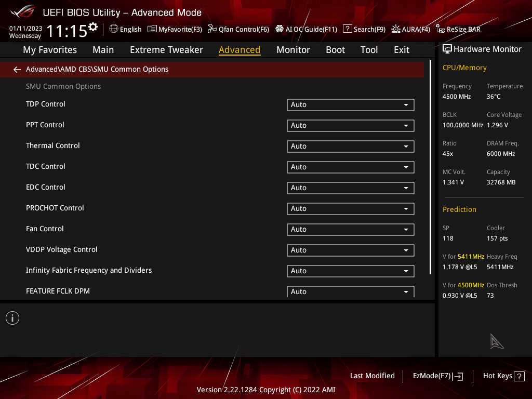The height and width of the screenshot is (399, 532).
Task: Click the ReSize BAR button
Action: coord(458,29)
